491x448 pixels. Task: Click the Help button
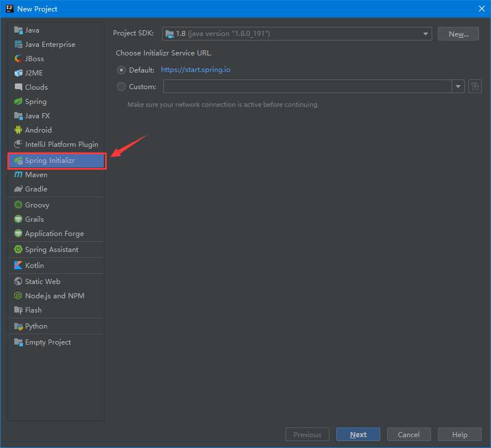pos(460,434)
